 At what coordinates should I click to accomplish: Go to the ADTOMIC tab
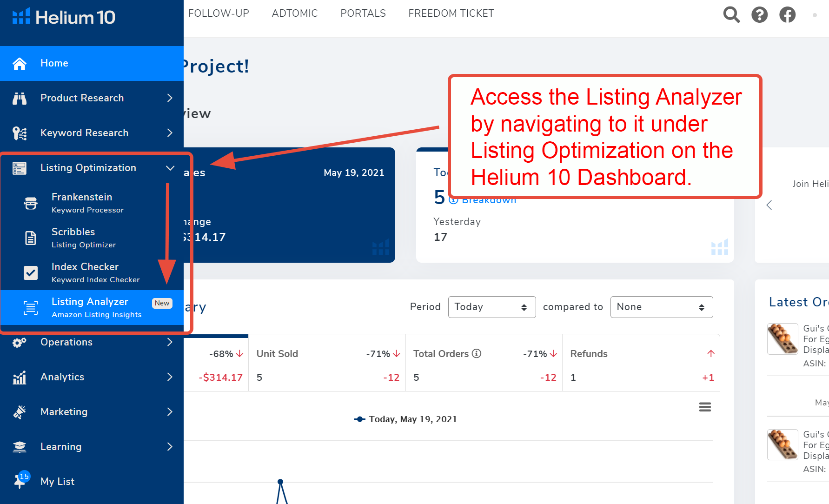[295, 13]
